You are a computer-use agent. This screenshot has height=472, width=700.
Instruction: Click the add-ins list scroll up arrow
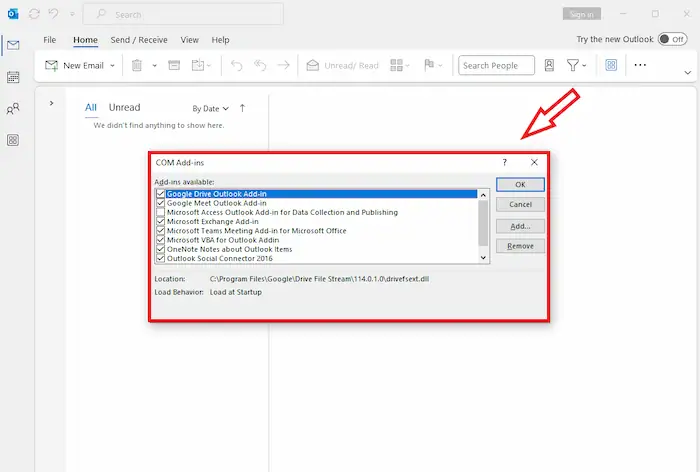pos(483,195)
